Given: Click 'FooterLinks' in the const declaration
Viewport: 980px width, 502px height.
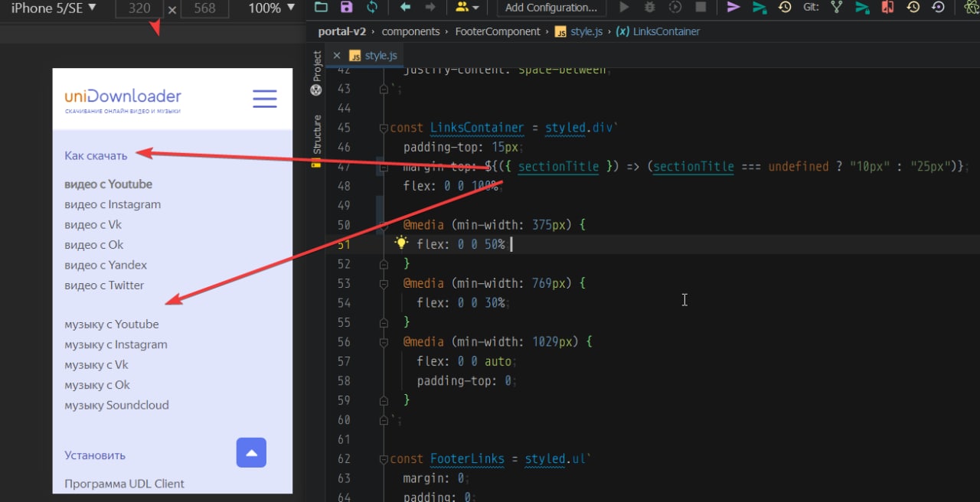Looking at the screenshot, I should [x=467, y=459].
